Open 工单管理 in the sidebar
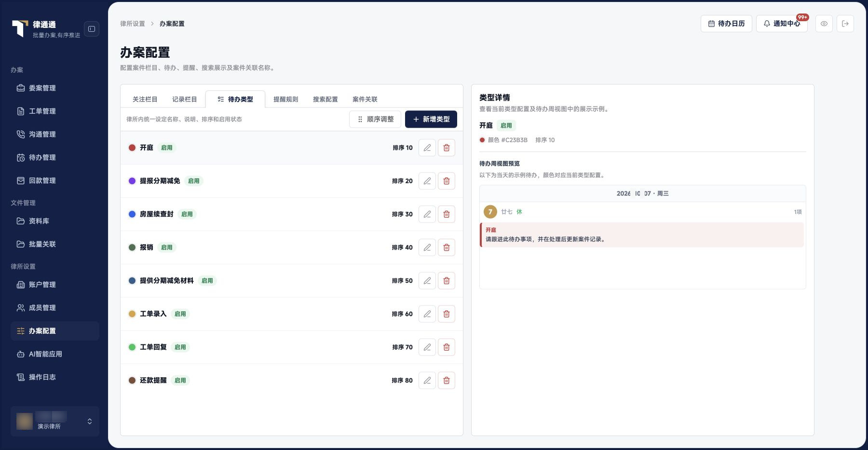Image resolution: width=868 pixels, height=450 pixels. point(55,111)
